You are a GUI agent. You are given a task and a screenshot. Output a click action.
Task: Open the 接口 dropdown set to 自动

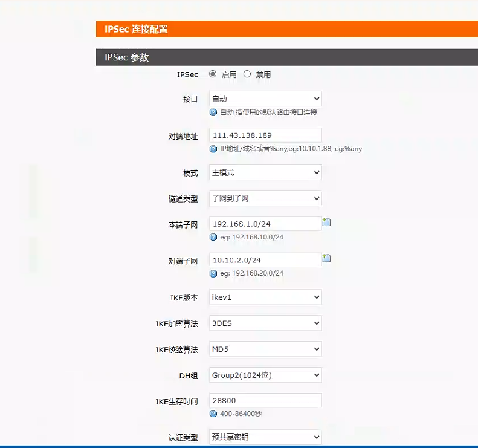pyautogui.click(x=265, y=99)
